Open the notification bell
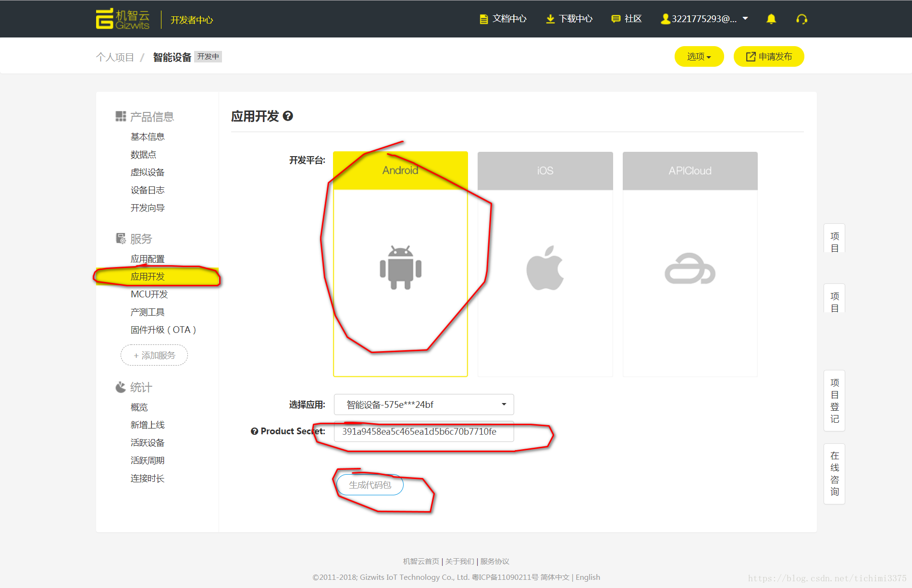The image size is (912, 588). pos(771,19)
